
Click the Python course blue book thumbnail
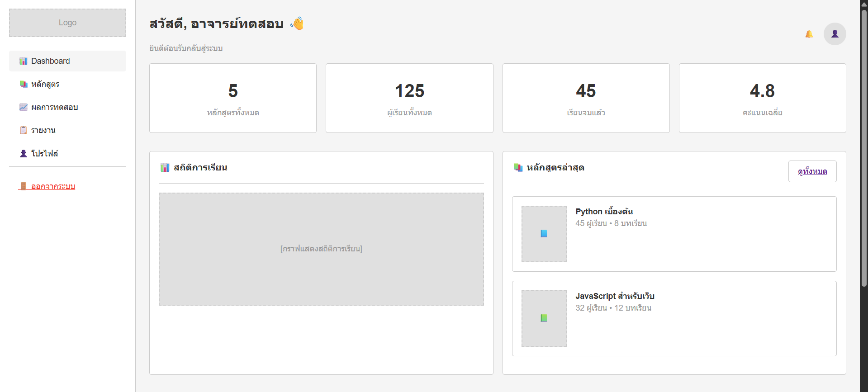544,234
